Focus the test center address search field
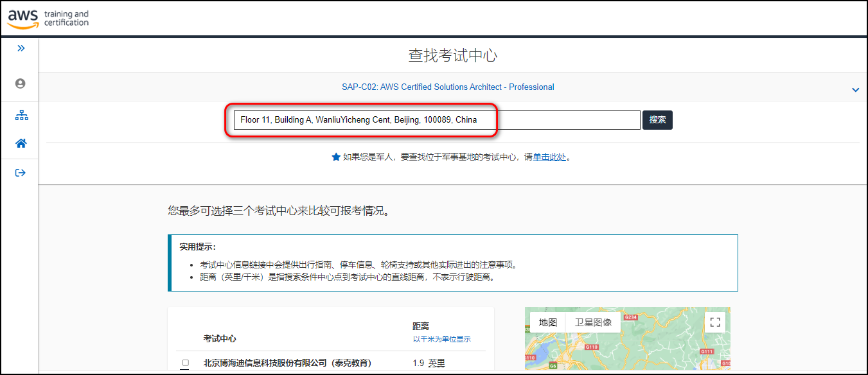Screen dimensions: 868x375 pos(437,120)
